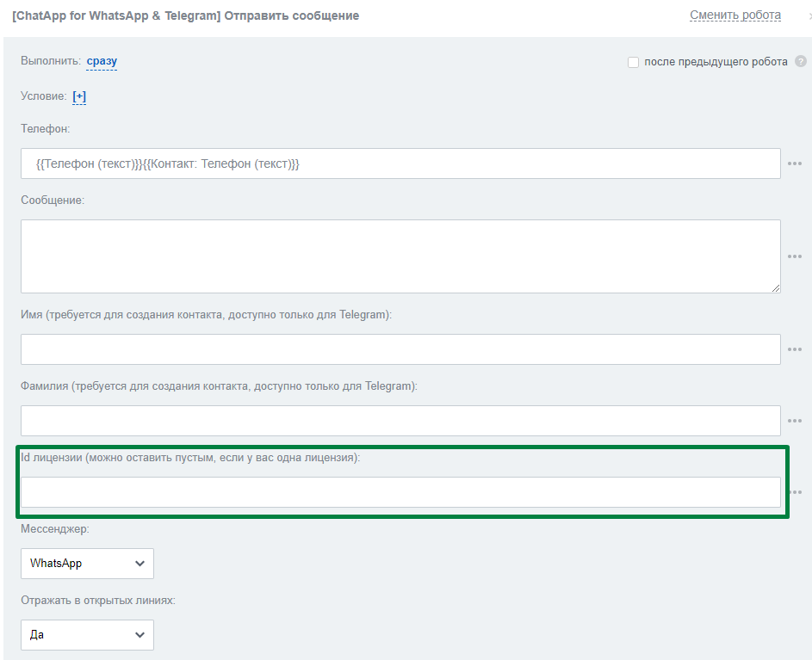Click the "сразу" execution timing link
Image resolution: width=812 pixels, height=660 pixels.
[102, 61]
